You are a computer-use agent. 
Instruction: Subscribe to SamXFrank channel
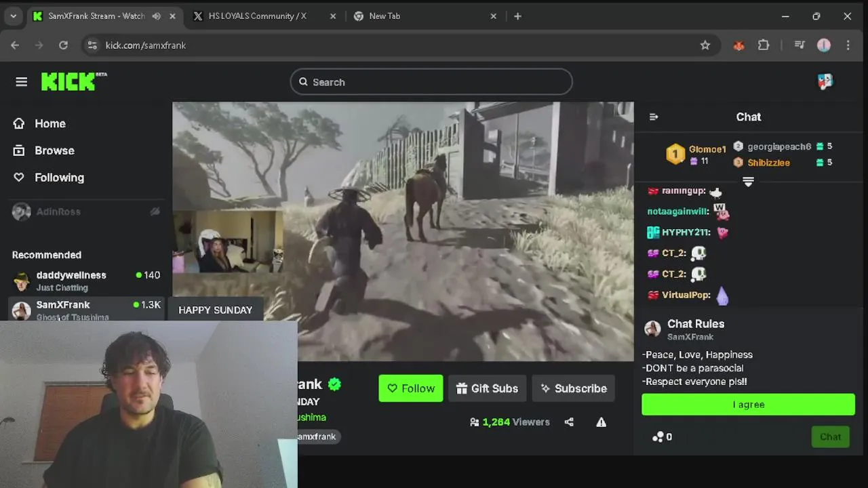(x=574, y=388)
